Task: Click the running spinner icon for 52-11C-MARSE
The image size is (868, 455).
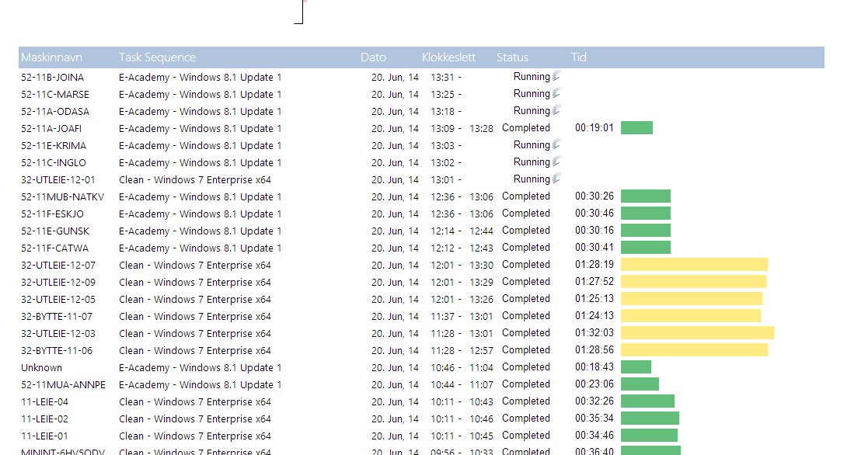Action: click(556, 93)
